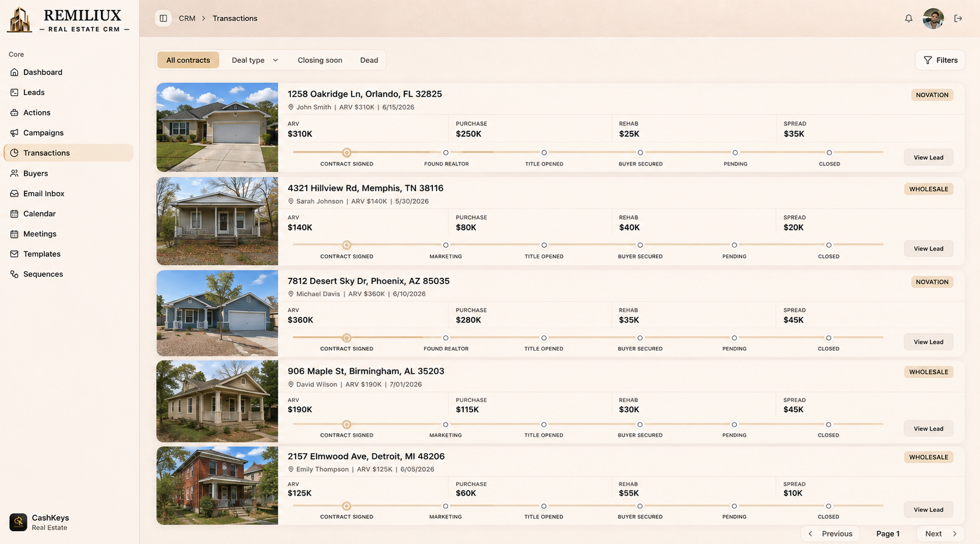Open the Buyers menu item
Image resolution: width=980 pixels, height=544 pixels.
coord(68,173)
